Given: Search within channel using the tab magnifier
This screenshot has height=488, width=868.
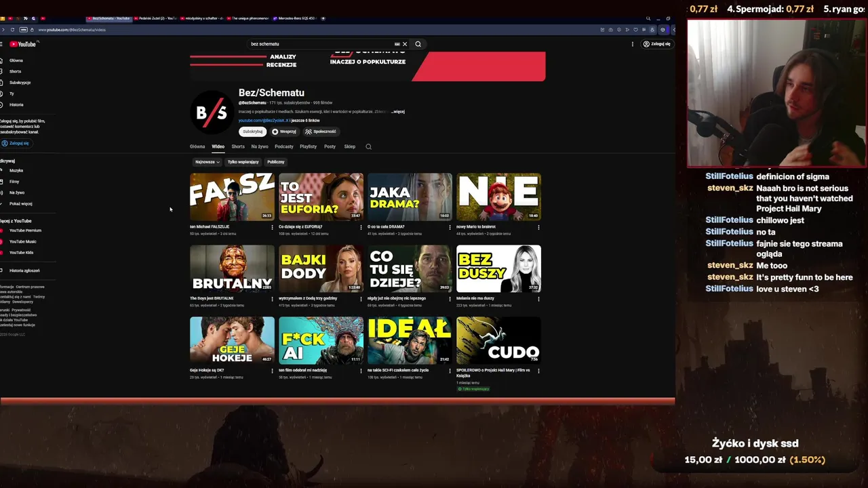Looking at the screenshot, I should [369, 146].
